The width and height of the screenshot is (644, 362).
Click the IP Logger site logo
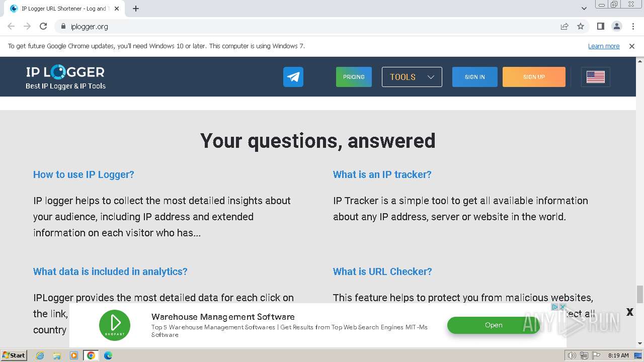65,72
